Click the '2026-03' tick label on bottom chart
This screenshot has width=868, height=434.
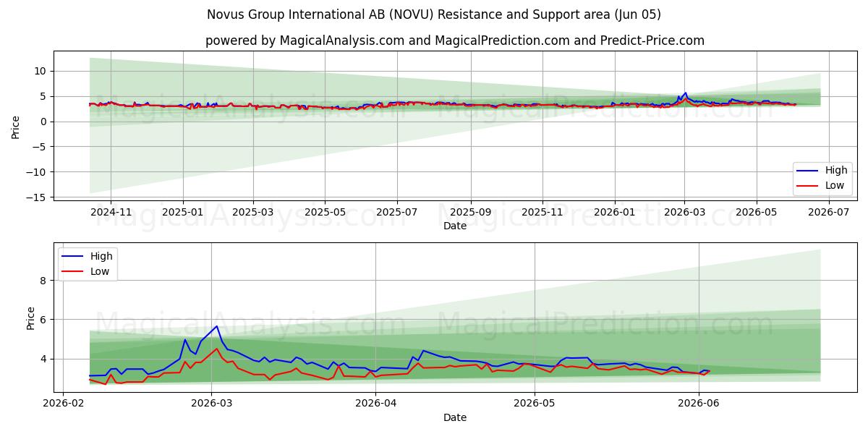[212, 404]
